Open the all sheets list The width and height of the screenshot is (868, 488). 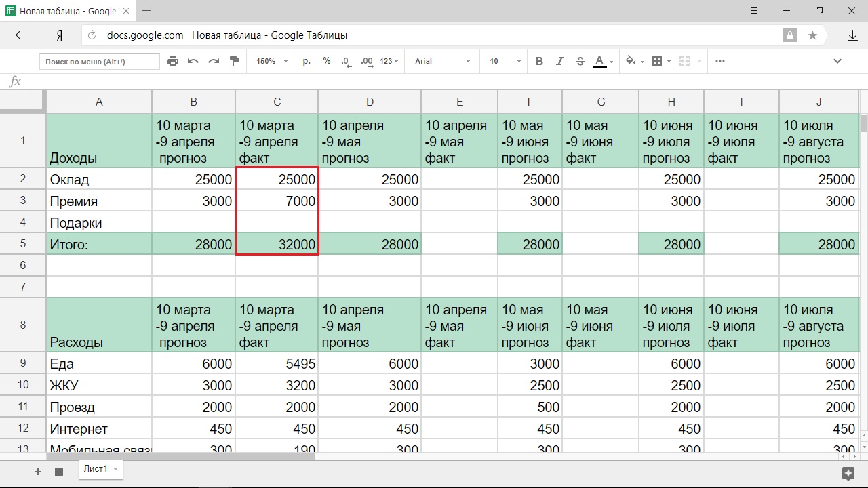[x=59, y=472]
